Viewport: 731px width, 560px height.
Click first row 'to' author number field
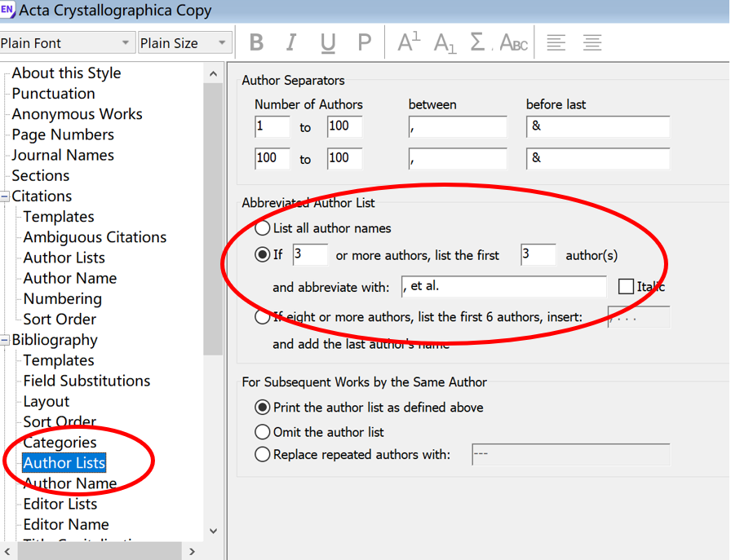(344, 126)
